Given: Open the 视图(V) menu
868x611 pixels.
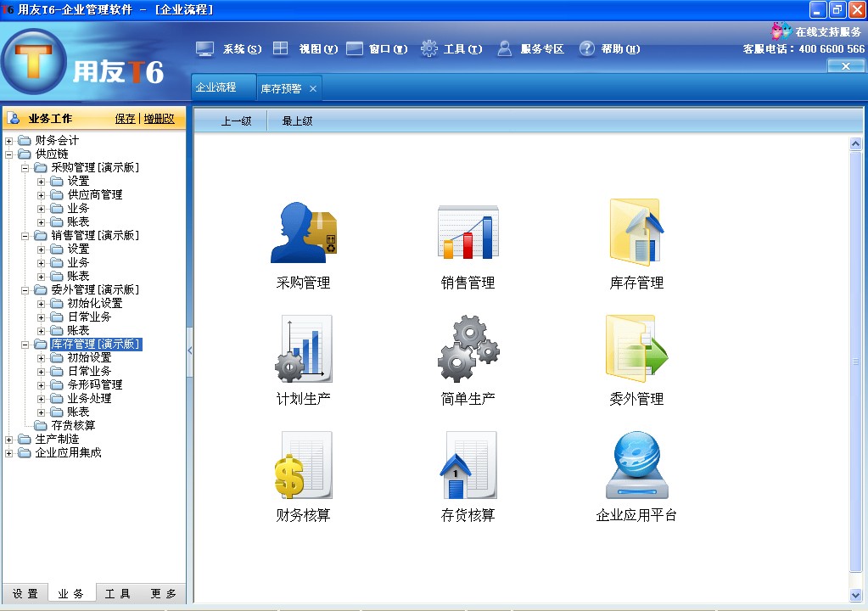Looking at the screenshot, I should tap(318, 49).
